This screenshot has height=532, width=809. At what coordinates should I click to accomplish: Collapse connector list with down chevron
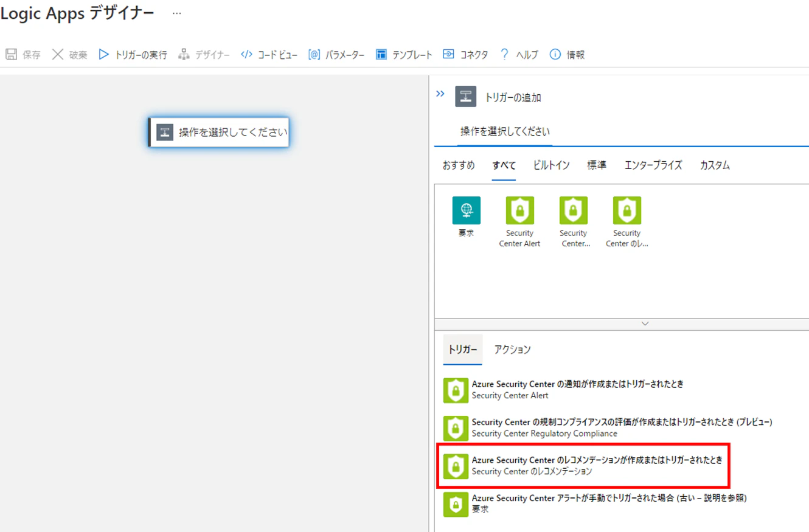(x=645, y=324)
